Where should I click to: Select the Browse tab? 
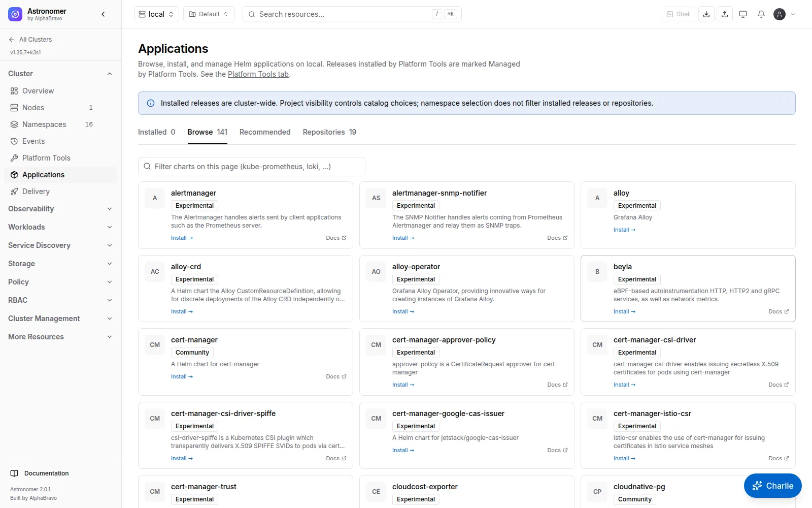[208, 132]
